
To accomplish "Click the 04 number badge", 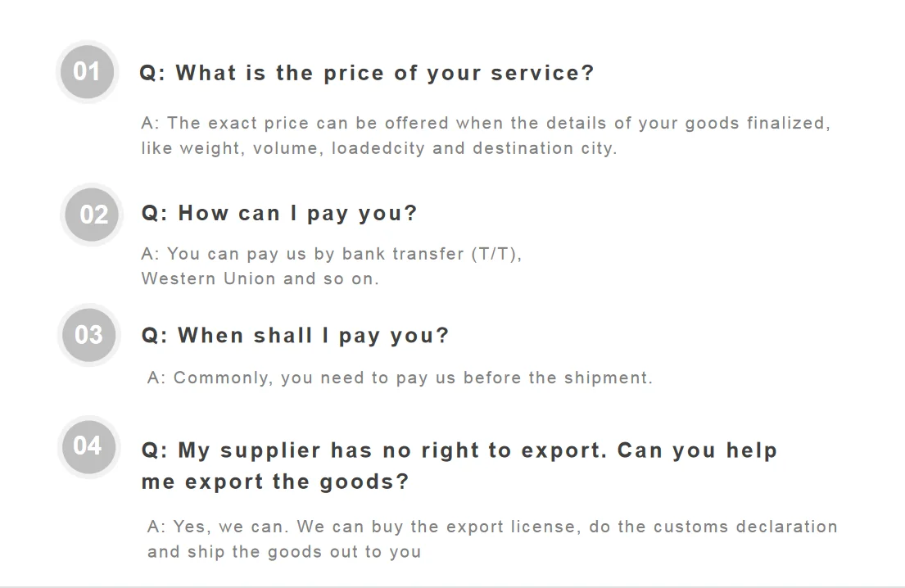I will [87, 446].
